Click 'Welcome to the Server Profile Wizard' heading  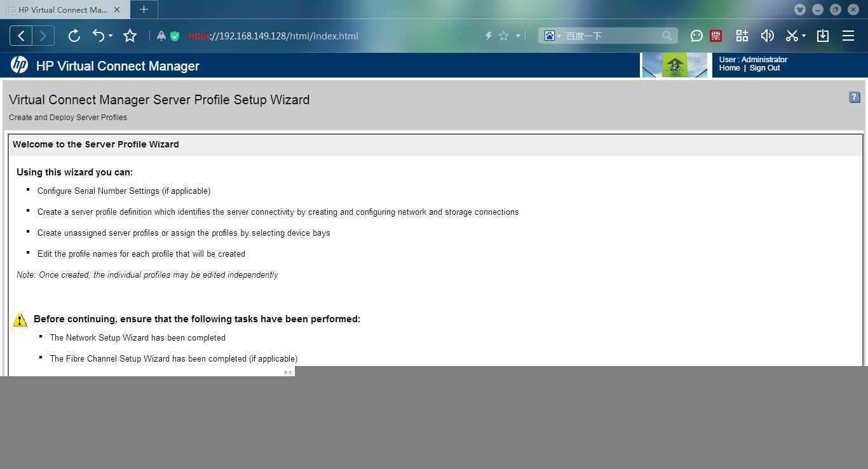click(95, 144)
